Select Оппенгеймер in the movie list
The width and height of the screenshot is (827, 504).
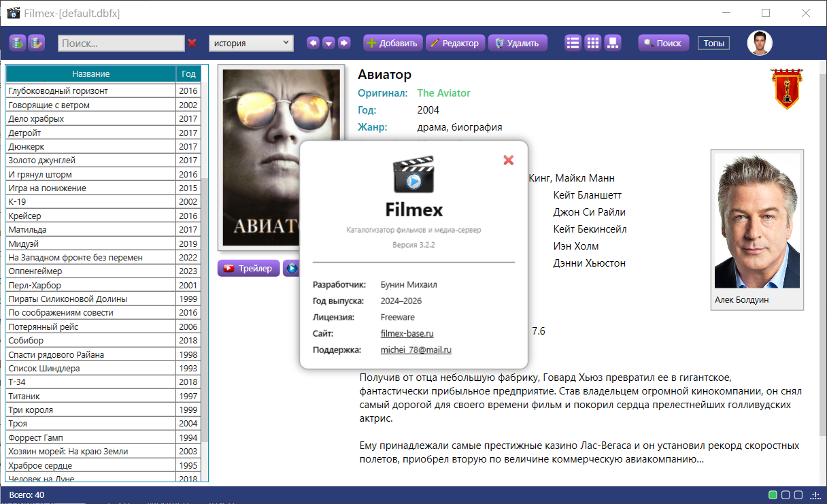click(x=103, y=271)
